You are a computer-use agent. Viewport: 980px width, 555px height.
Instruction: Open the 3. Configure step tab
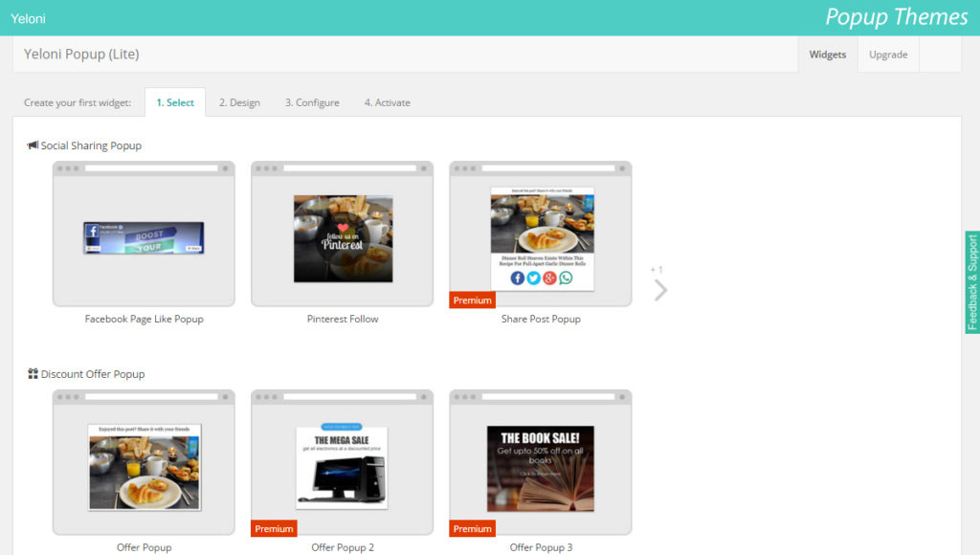(312, 102)
